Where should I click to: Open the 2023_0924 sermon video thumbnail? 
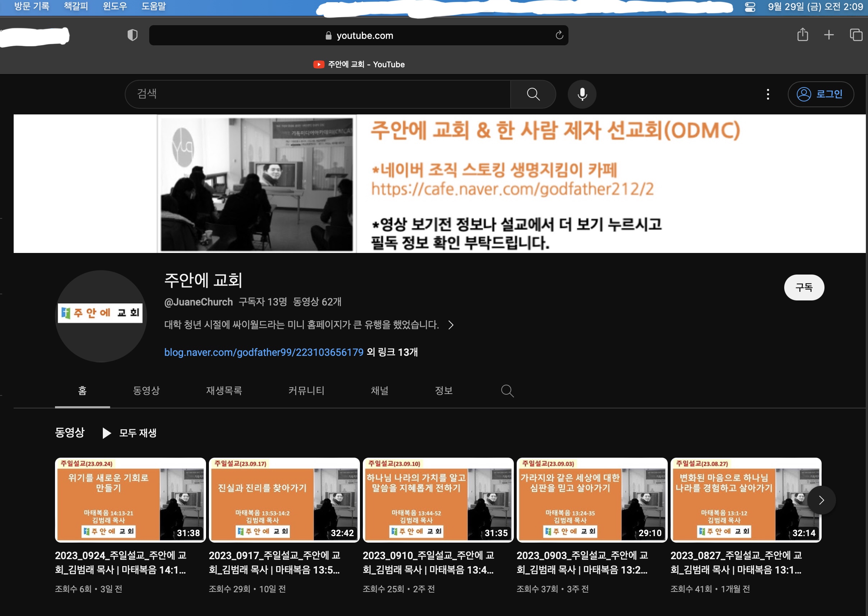click(x=130, y=499)
